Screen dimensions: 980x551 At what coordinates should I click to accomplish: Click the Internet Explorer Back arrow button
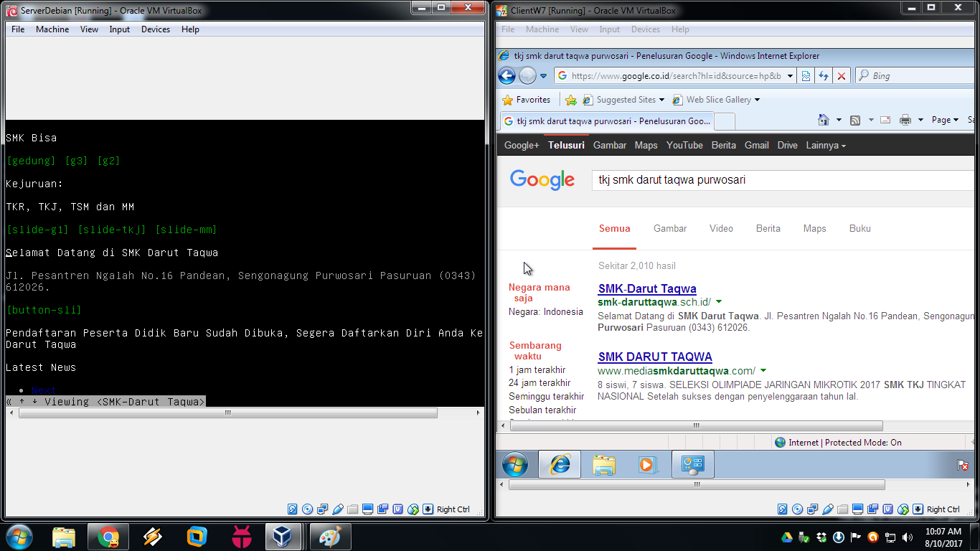coord(507,75)
